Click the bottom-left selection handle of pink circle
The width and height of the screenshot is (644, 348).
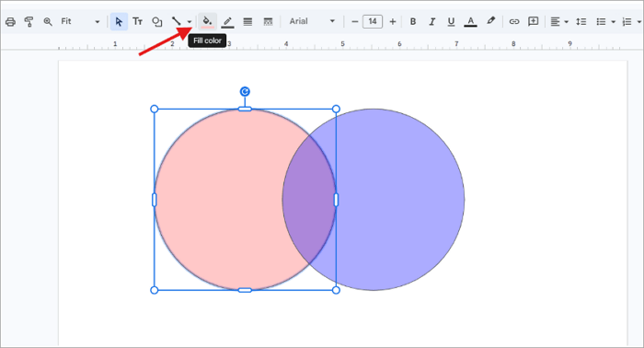154,290
